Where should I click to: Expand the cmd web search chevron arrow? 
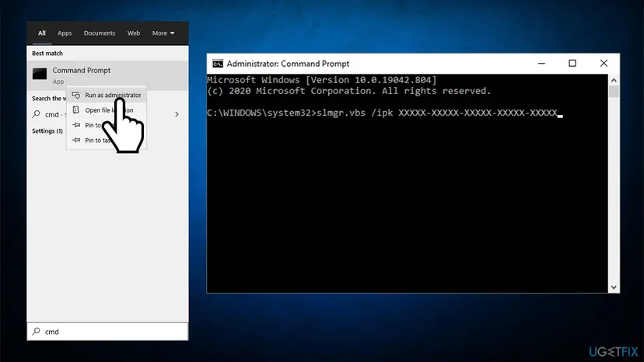(x=177, y=114)
